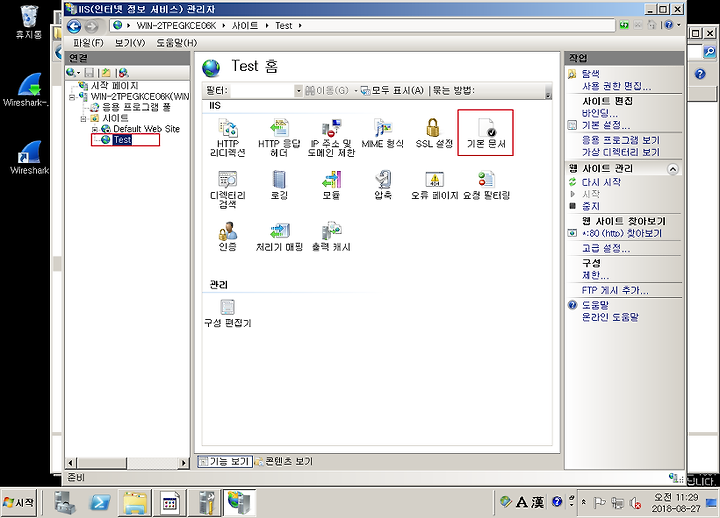This screenshot has height=518, width=720.
Task: Open the 요청 필터링 feature icon
Action: coord(486,185)
